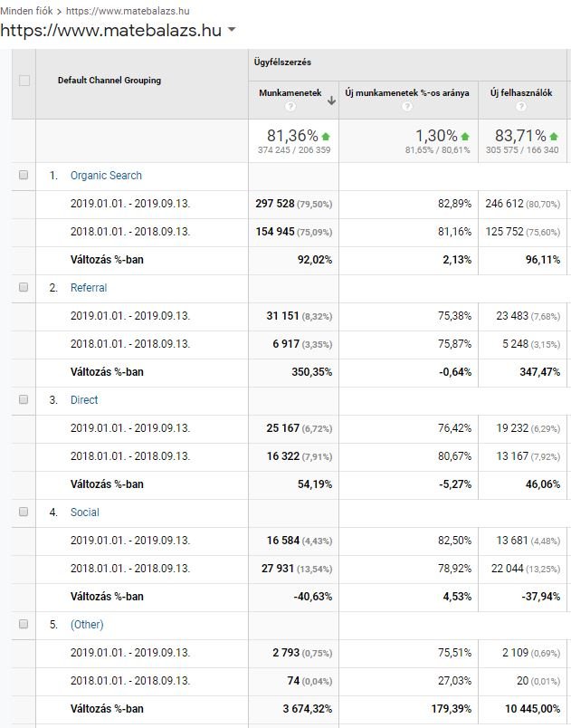Open the matebalazs.hu property dropdown arrow
This screenshot has width=571, height=728.
[x=233, y=31]
